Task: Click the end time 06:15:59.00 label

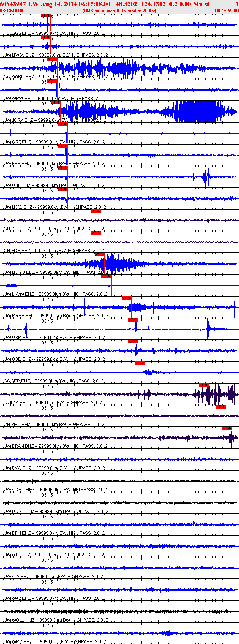Action: 227,11
